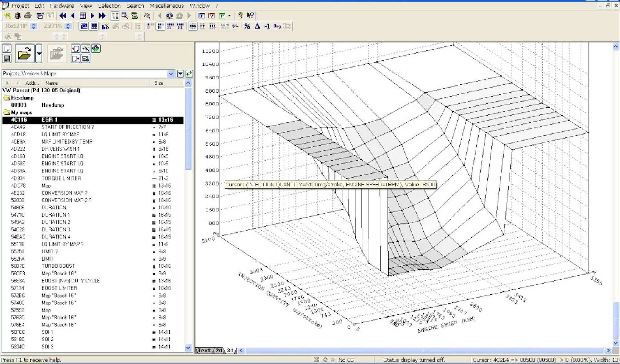Screen dimensions: 620x364
Task: Sort list by Name column header
Action: [51, 83]
